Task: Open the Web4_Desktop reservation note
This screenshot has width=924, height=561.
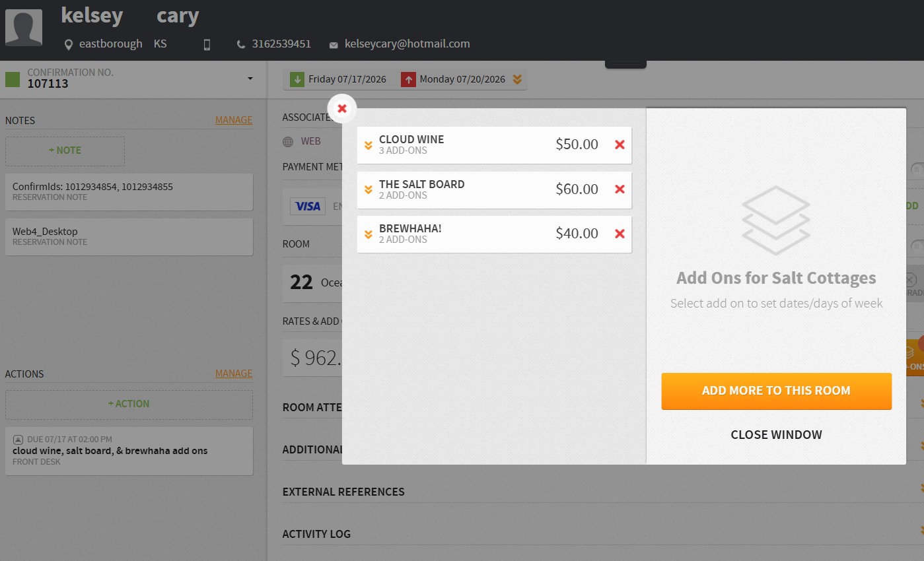Action: click(x=129, y=237)
